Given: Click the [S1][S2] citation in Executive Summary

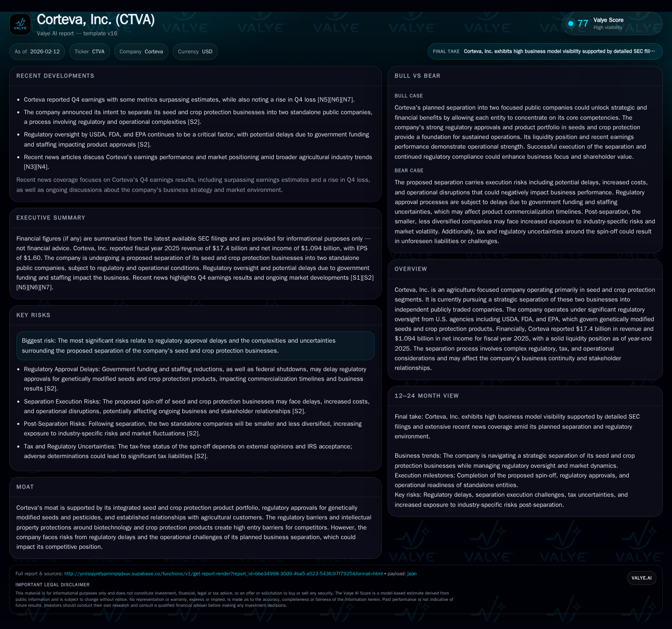Looking at the screenshot, I should pyautogui.click(x=362, y=278).
